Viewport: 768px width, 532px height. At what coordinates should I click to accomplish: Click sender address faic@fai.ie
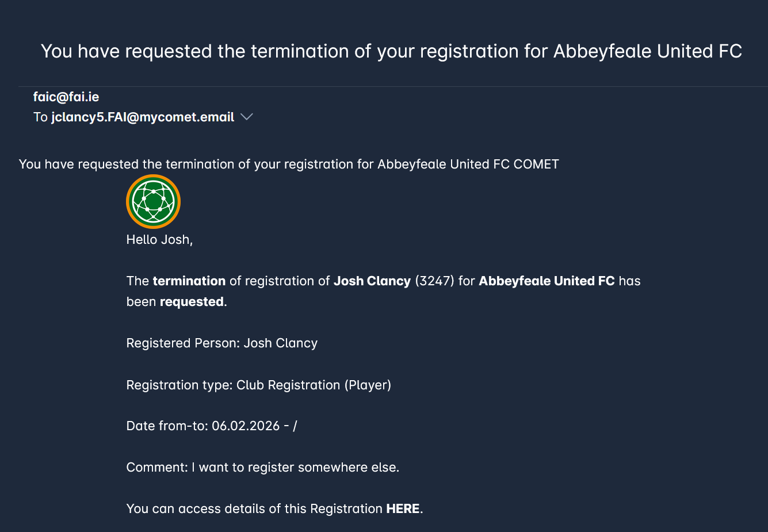point(66,97)
